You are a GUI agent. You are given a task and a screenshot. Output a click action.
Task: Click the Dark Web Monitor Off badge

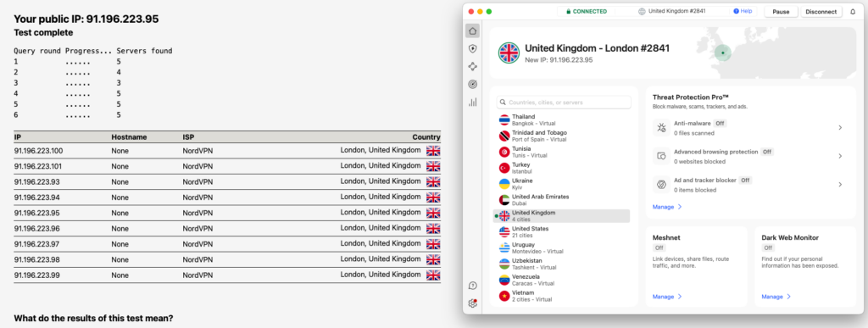tap(768, 247)
